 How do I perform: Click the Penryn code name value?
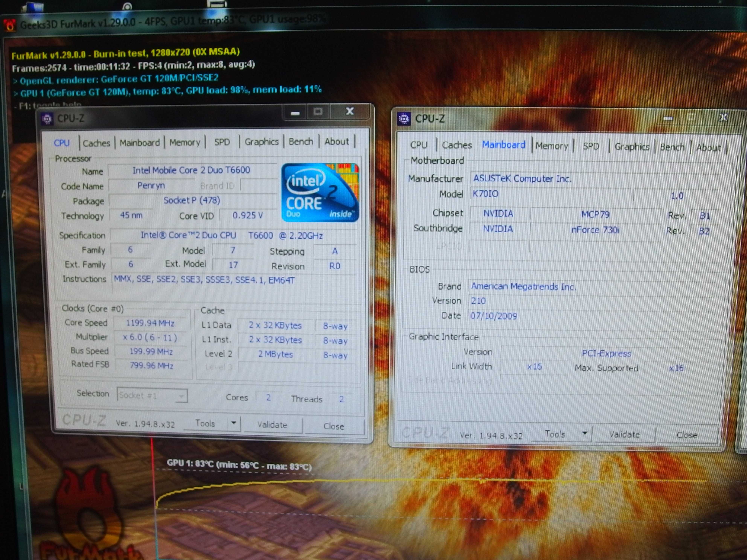pos(151,185)
